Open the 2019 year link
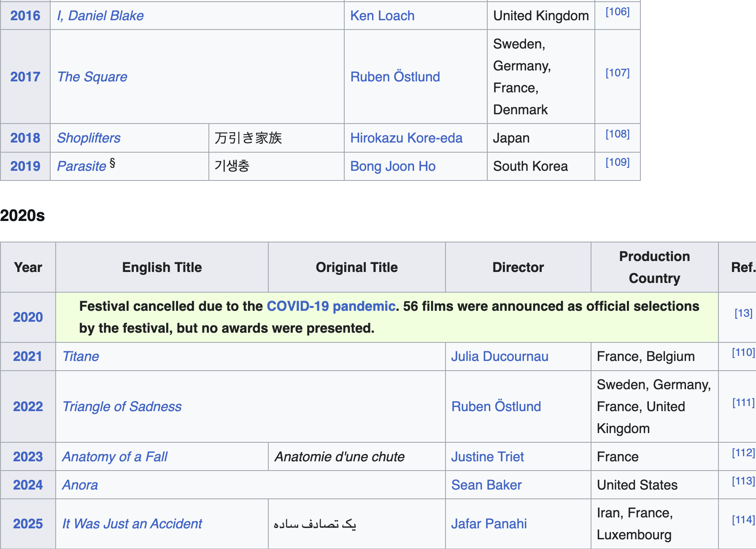Image resolution: width=756 pixels, height=549 pixels. click(x=25, y=166)
